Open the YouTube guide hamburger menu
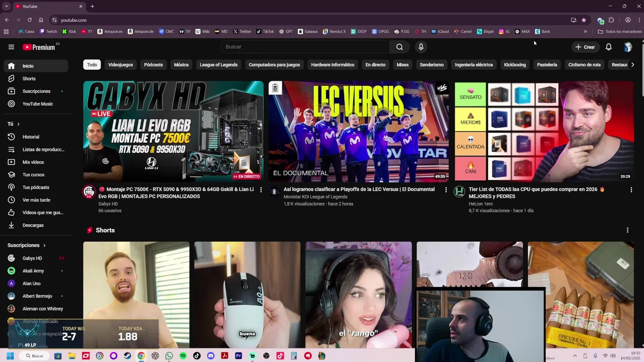644x362 pixels. 11,47
